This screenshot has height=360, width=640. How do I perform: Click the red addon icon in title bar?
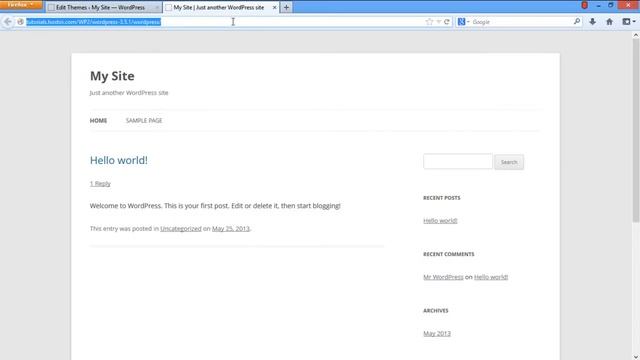(584, 5)
